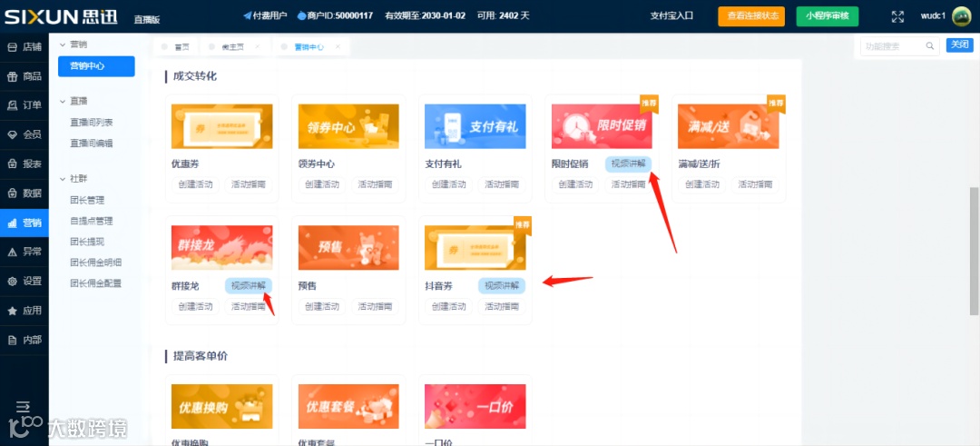The width and height of the screenshot is (980, 446).
Task: Close the 微主页 tab
Action: 258,47
